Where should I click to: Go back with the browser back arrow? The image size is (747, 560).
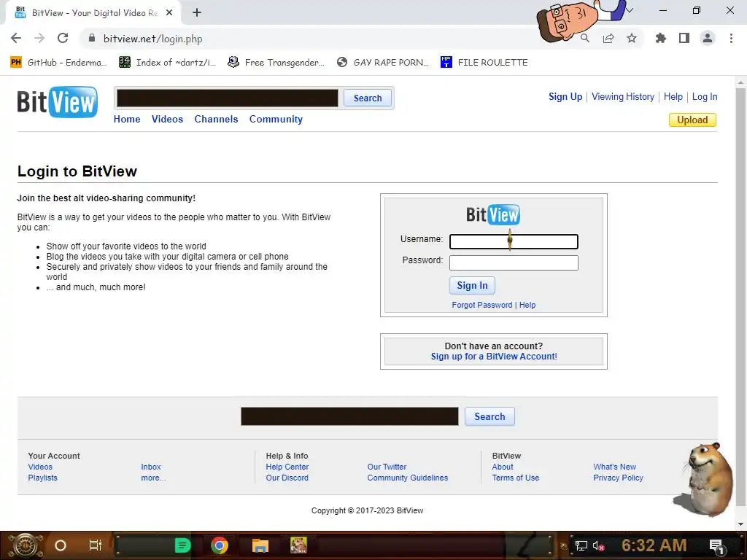tap(16, 38)
